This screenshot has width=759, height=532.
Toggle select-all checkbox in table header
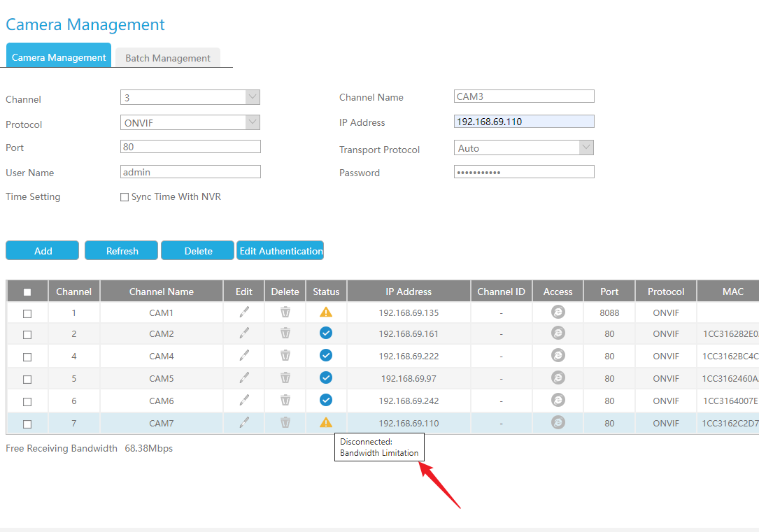tap(27, 292)
